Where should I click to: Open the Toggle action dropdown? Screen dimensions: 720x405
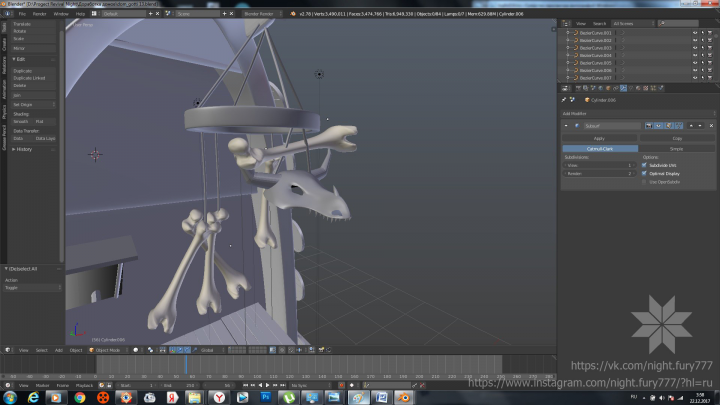(x=32, y=288)
